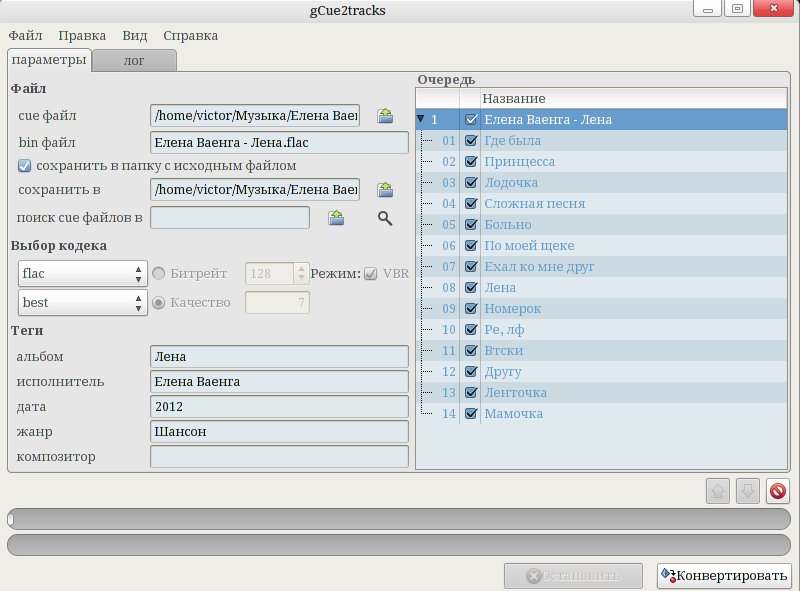Click the quality value field showing 7
The width and height of the screenshot is (800, 591).
pos(277,303)
